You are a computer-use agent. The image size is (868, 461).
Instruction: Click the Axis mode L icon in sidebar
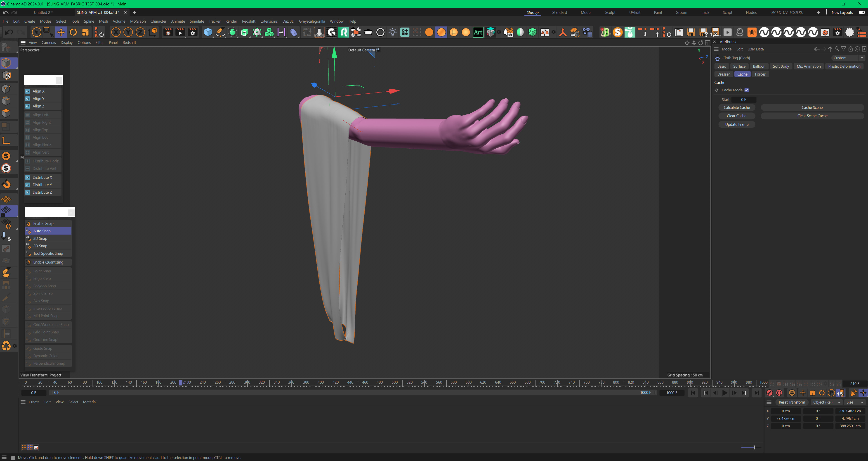[x=6, y=140]
